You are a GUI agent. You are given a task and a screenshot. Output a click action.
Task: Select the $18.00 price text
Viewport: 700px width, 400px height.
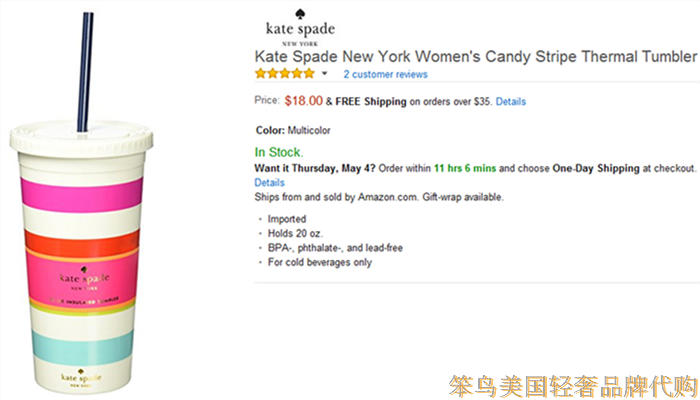303,101
